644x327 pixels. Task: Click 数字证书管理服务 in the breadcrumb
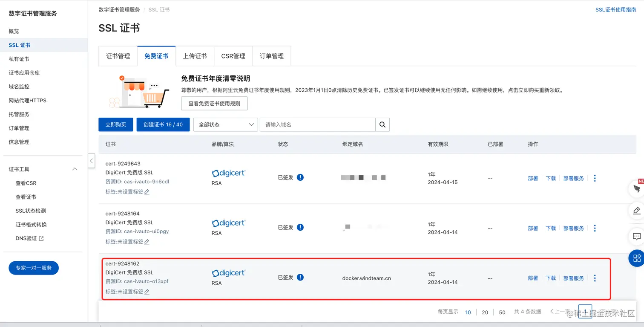[x=119, y=9]
